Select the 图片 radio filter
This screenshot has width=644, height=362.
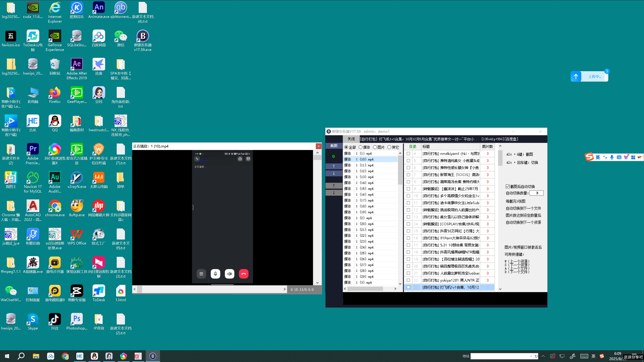click(x=375, y=147)
